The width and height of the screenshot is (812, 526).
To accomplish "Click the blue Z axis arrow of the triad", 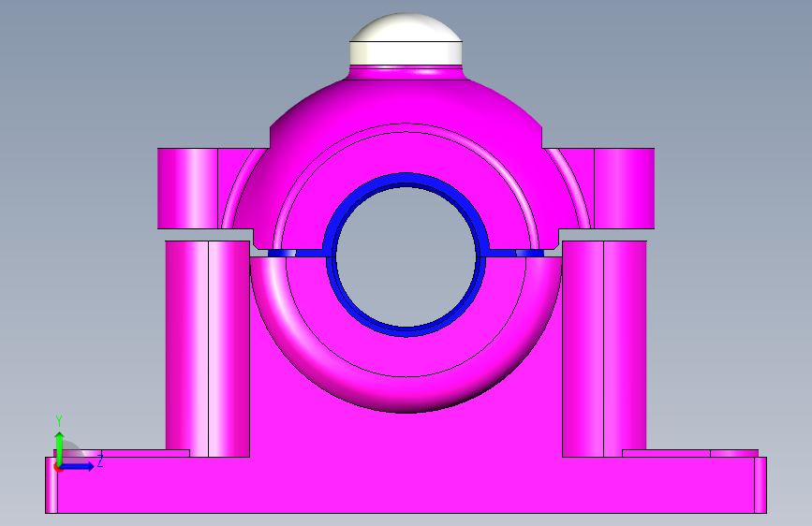I will click(78, 467).
